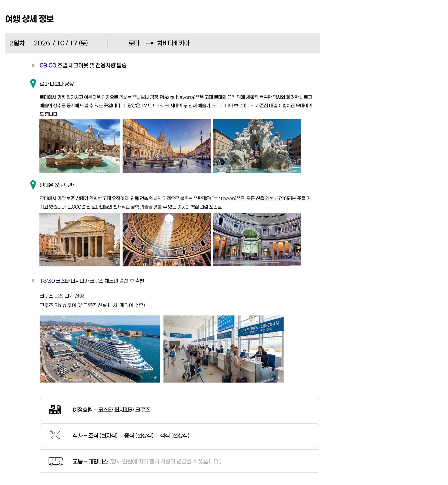
Task: Open the cruise ship aerial port photo
Action: [x=100, y=349]
